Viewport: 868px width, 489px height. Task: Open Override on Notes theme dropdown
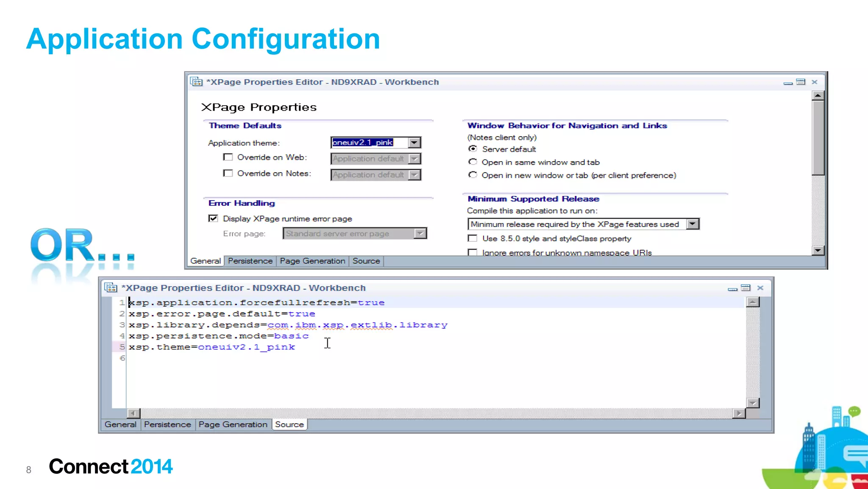[x=415, y=175]
